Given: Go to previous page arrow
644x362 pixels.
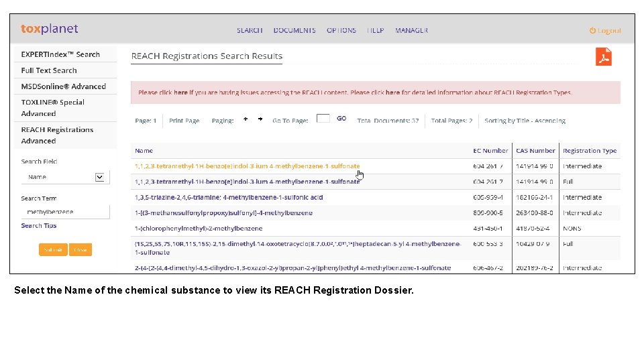Looking at the screenshot, I should 246,119.
